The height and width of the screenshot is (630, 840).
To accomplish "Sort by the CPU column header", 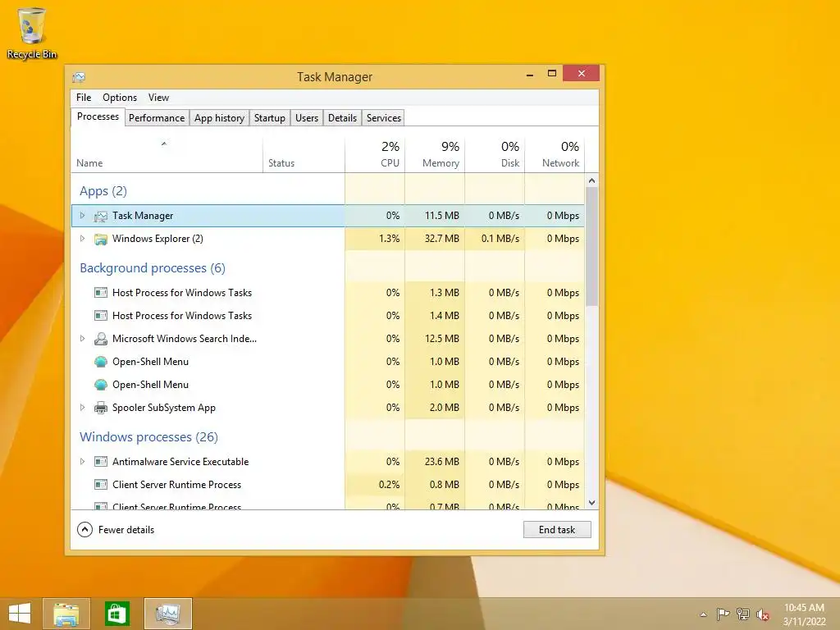I will pyautogui.click(x=375, y=155).
